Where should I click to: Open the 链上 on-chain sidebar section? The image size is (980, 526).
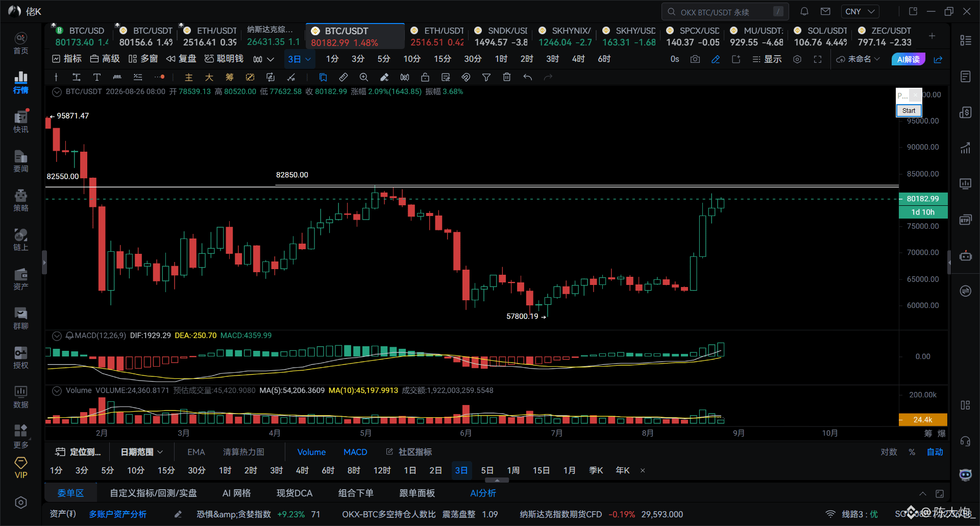(20, 240)
